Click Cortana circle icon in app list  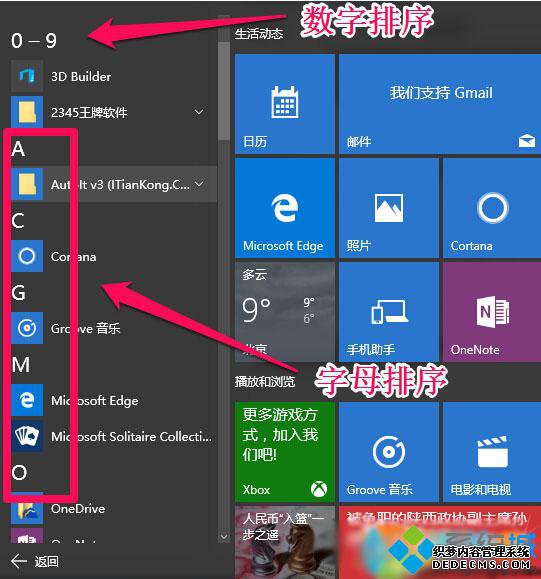click(27, 256)
